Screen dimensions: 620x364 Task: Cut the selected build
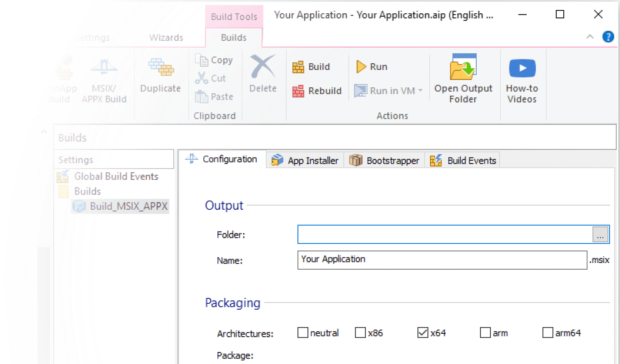(x=210, y=78)
